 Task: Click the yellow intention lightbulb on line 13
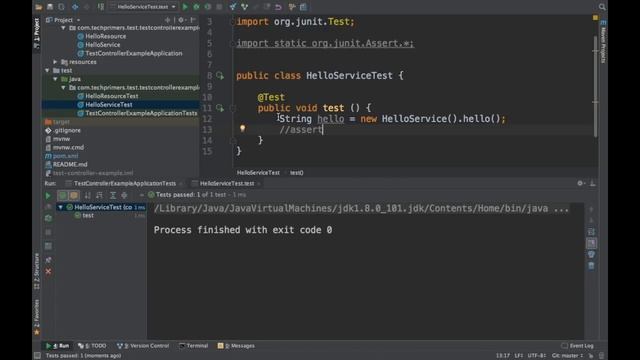(242, 129)
